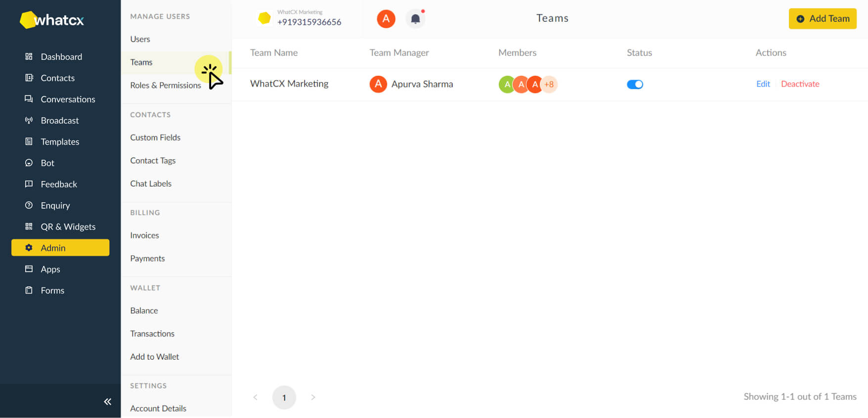Viewport: 868px width, 418px height.
Task: Click the +8 members overflow badge
Action: click(x=549, y=85)
